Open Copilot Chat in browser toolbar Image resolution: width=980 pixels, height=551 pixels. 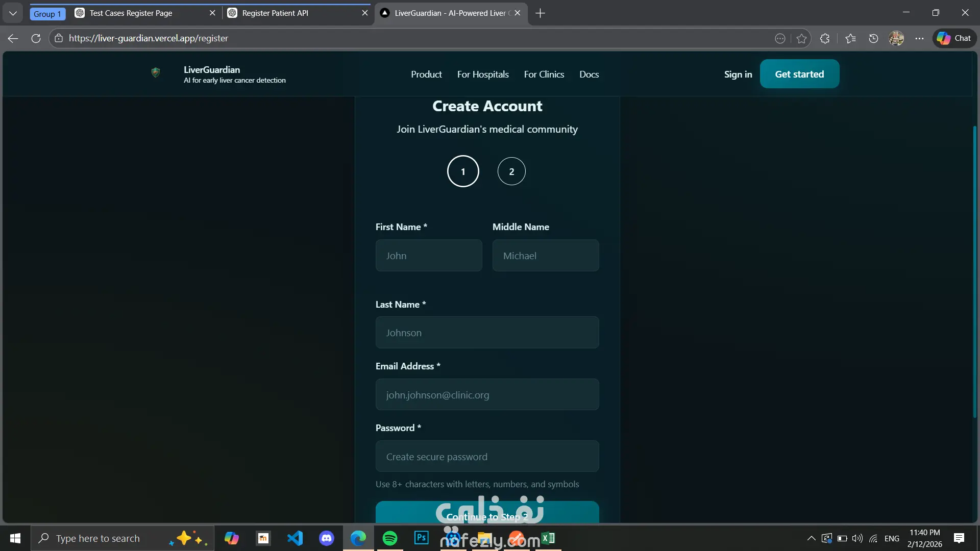coord(954,38)
